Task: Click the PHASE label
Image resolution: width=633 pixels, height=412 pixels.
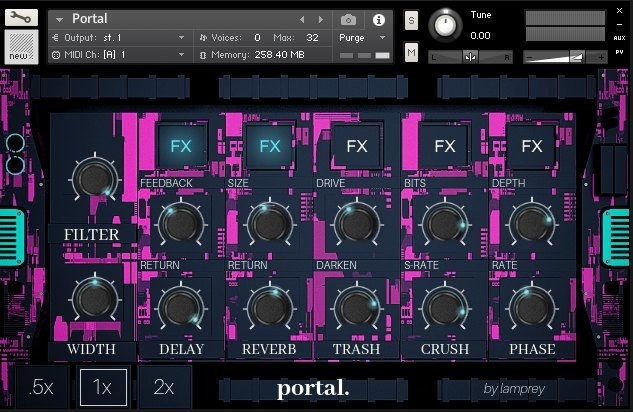Action: click(532, 349)
